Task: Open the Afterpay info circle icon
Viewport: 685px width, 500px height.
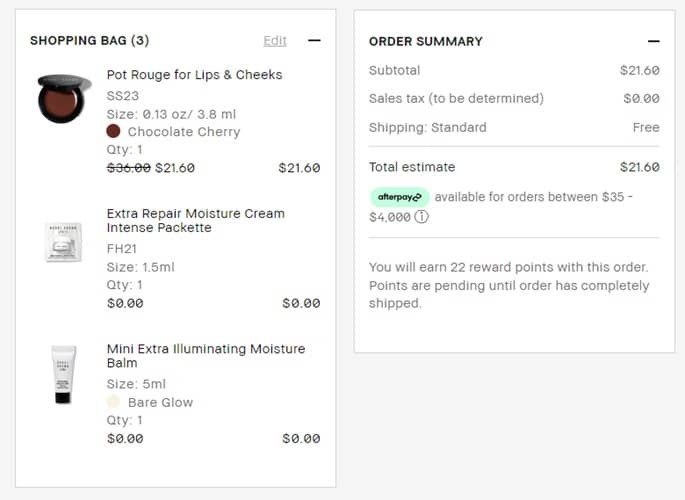Action: [421, 216]
